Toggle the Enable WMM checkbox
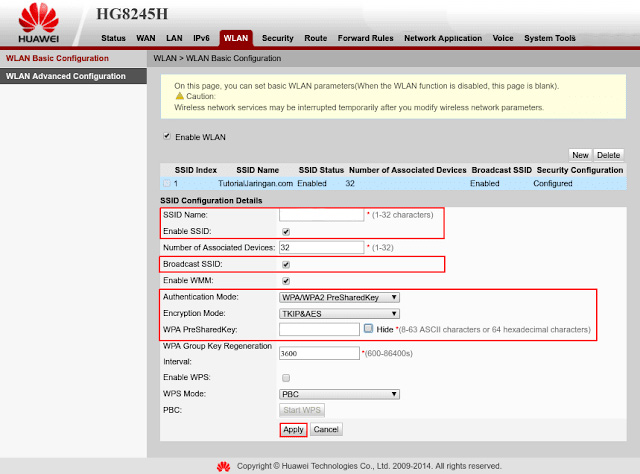The image size is (640, 474). coord(286,281)
